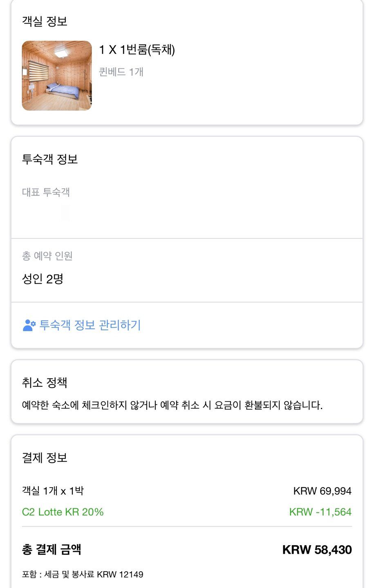Viewport: 374px width, 588px height.
Task: Open the 투숙객 정보 관리하기 link
Action: coord(90,325)
